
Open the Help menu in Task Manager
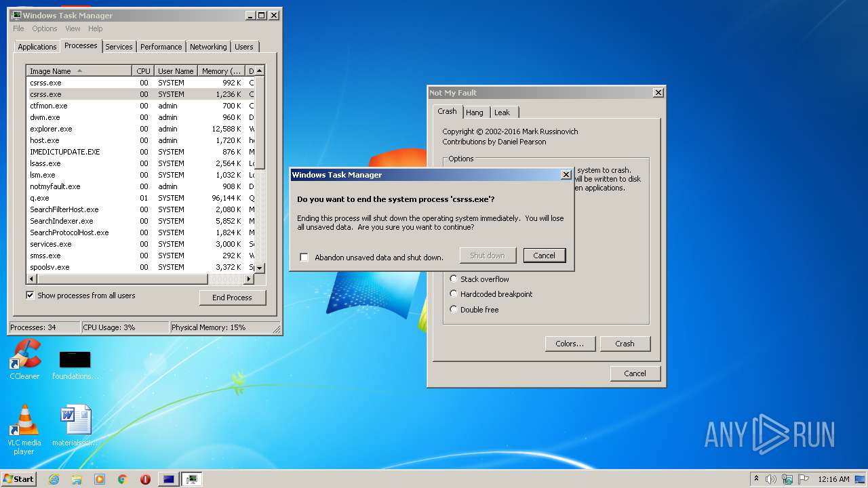[x=95, y=28]
